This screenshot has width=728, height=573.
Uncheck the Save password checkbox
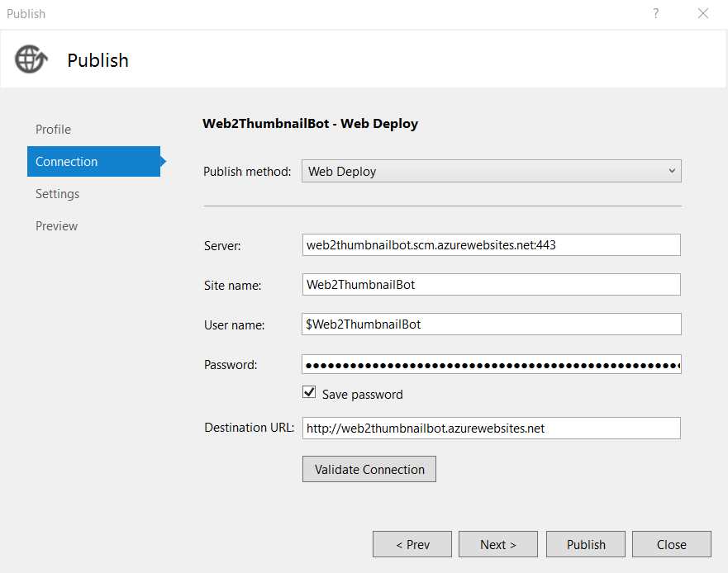[x=309, y=392]
